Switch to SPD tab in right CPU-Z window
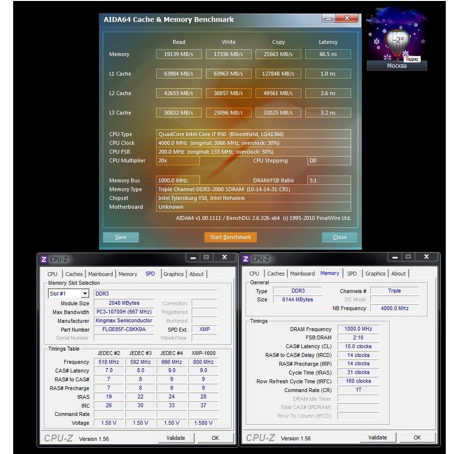This screenshot has height=454, width=476. 352,274
